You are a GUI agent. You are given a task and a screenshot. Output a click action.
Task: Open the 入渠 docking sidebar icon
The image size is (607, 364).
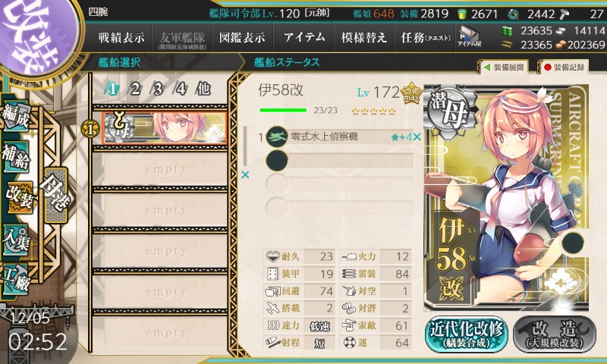(15, 240)
